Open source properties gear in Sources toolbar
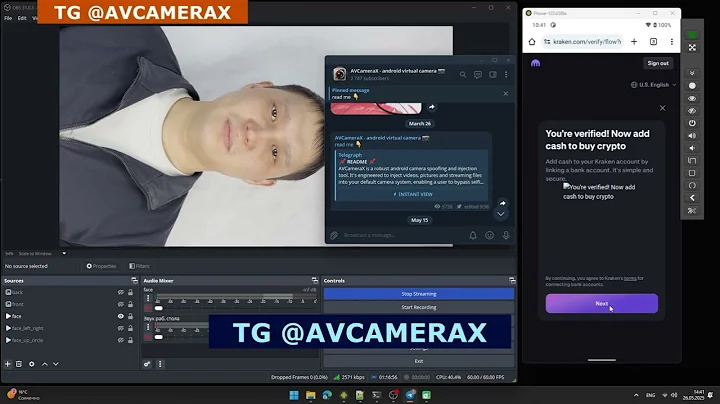The height and width of the screenshot is (404, 720). [32, 364]
